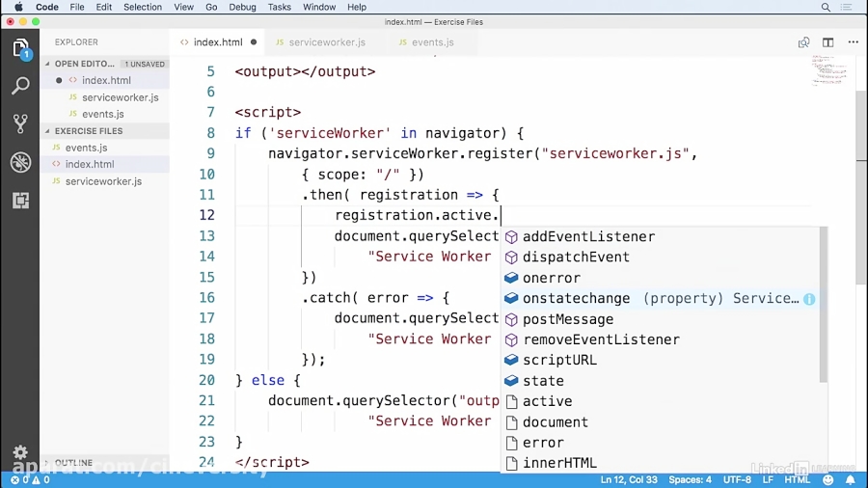
Task: Open the Debug menu in menu bar
Action: [x=242, y=7]
